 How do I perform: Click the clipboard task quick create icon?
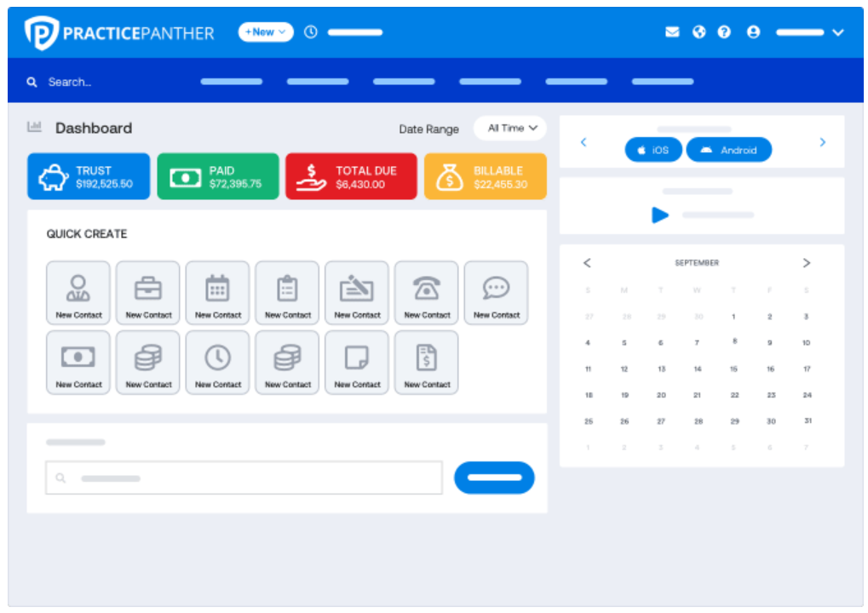click(287, 293)
